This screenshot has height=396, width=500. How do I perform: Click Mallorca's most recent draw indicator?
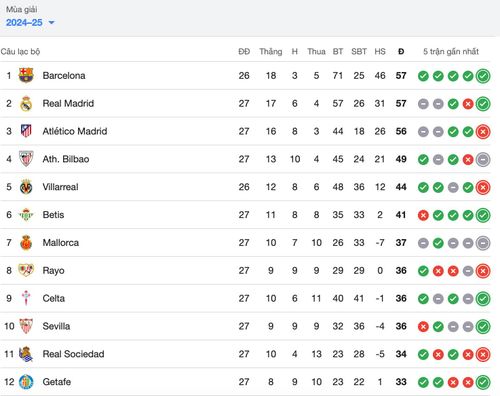click(483, 243)
